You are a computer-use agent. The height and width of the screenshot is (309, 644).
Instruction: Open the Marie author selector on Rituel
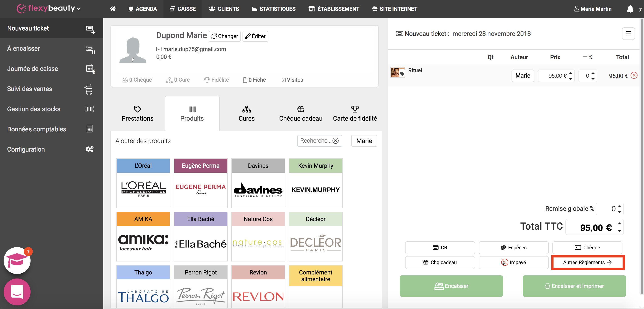click(x=523, y=76)
